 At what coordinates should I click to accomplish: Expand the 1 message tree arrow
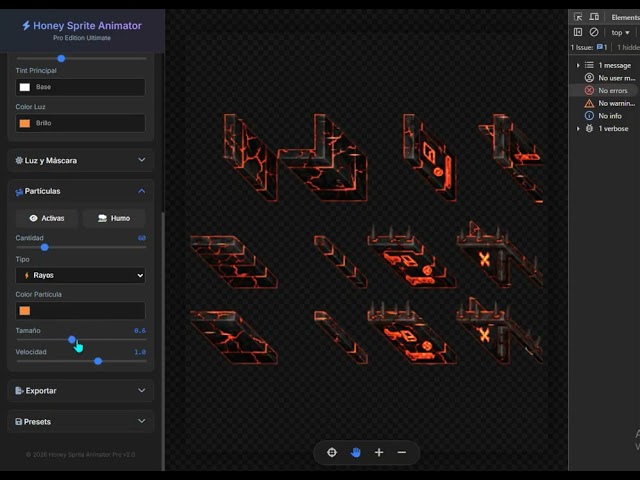click(x=578, y=65)
